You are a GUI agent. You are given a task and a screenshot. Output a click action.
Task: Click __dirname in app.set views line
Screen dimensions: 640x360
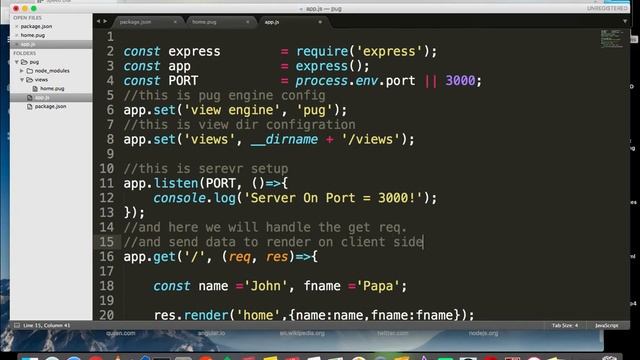click(284, 140)
